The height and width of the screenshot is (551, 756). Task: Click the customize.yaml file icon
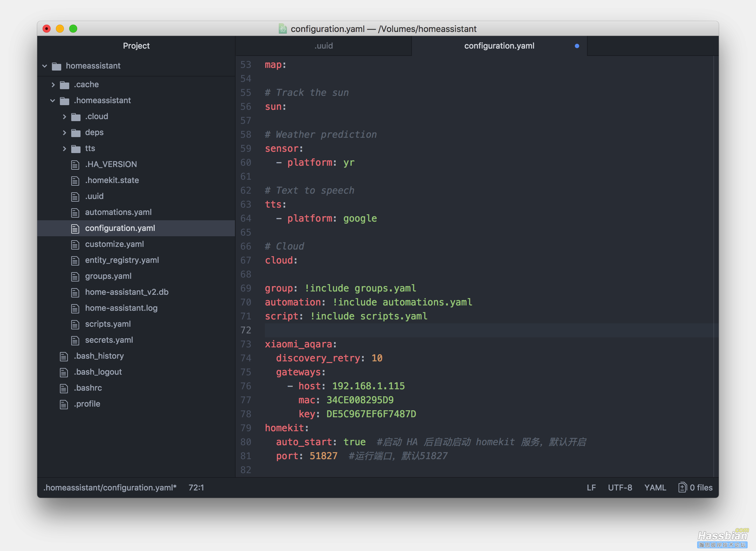[x=75, y=245]
